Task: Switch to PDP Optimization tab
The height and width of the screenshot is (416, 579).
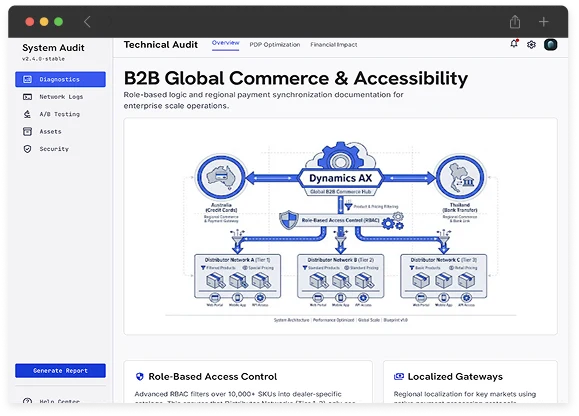Action: tap(275, 45)
